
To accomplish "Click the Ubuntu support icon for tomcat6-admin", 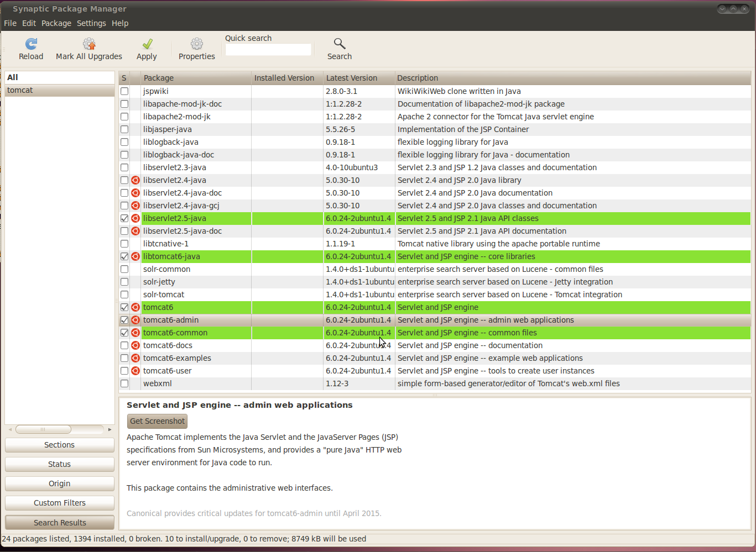I will 135,320.
